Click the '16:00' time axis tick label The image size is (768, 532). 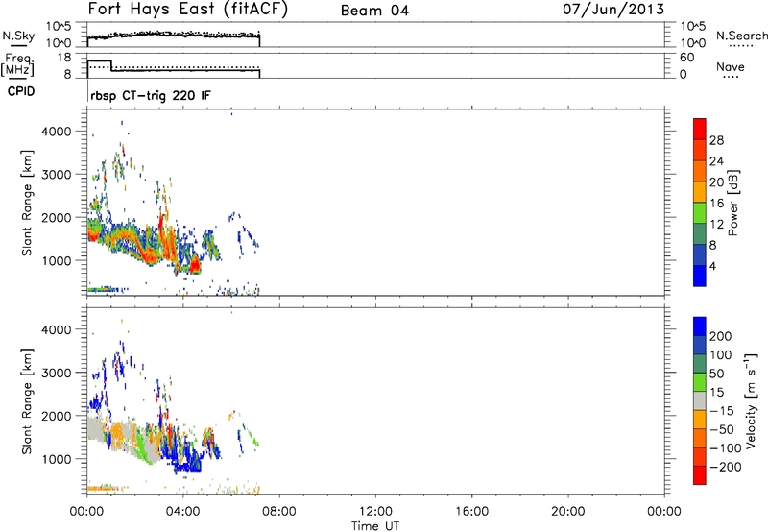tap(471, 512)
